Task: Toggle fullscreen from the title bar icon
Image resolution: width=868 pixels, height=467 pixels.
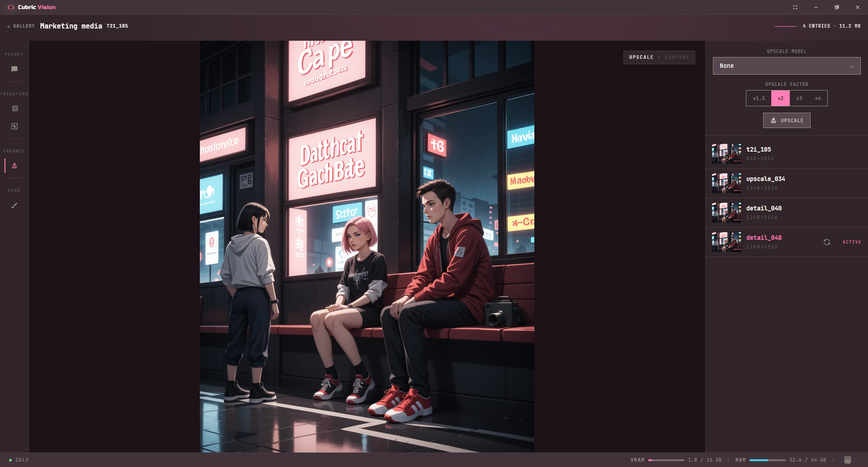Action: click(795, 7)
